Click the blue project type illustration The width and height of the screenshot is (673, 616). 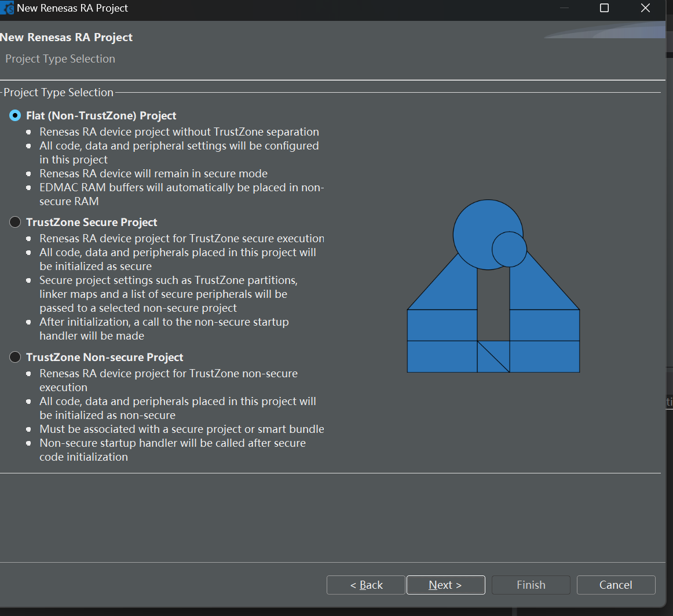tap(493, 286)
